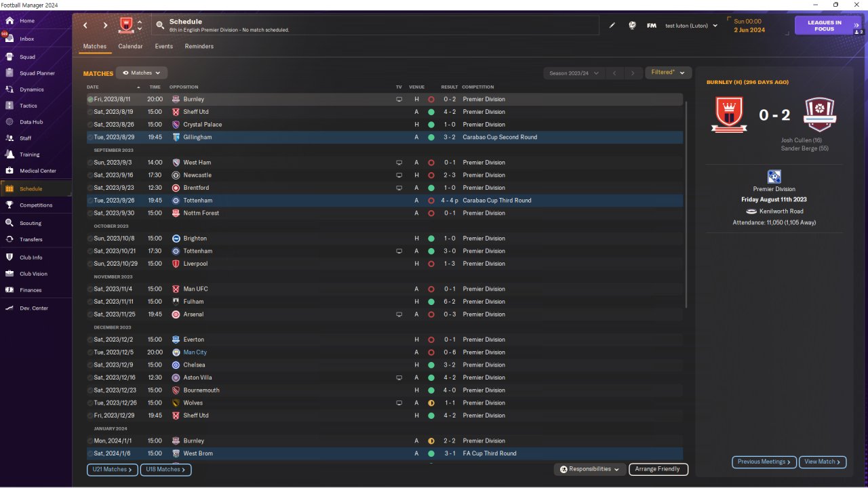The height and width of the screenshot is (488, 868).
Task: Open Medical Center in sidebar
Action: tap(38, 171)
